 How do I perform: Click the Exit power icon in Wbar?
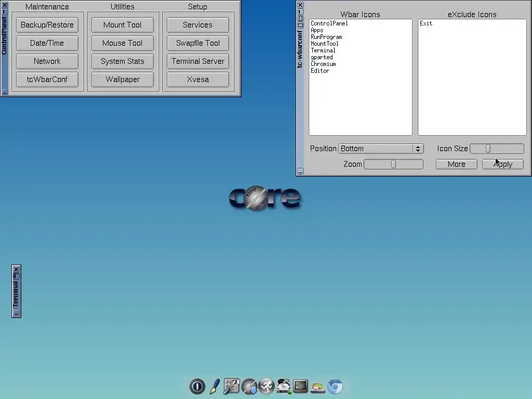[x=197, y=386]
